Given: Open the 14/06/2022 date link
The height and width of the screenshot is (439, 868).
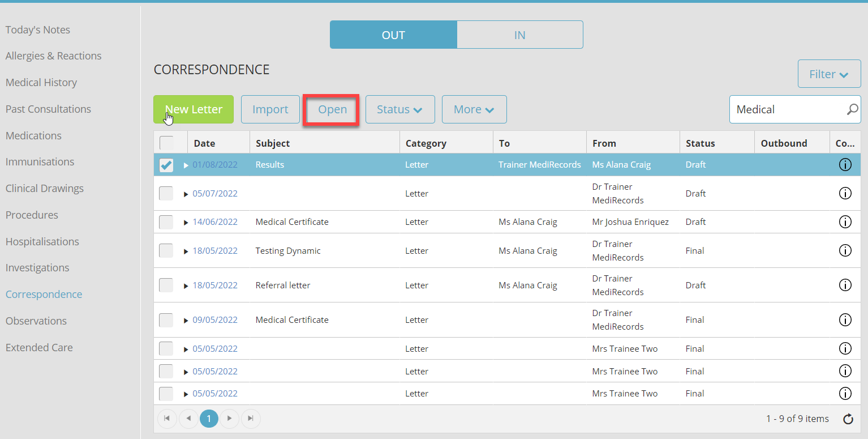Looking at the screenshot, I should pyautogui.click(x=215, y=221).
